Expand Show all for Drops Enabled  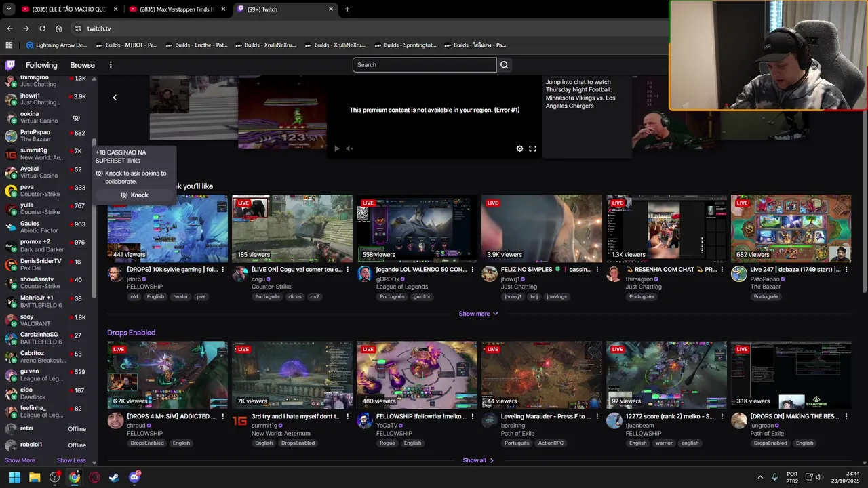point(478,460)
